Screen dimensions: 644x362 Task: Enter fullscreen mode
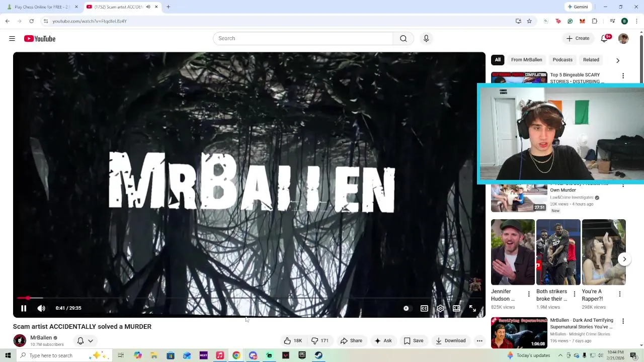pyautogui.click(x=472, y=308)
